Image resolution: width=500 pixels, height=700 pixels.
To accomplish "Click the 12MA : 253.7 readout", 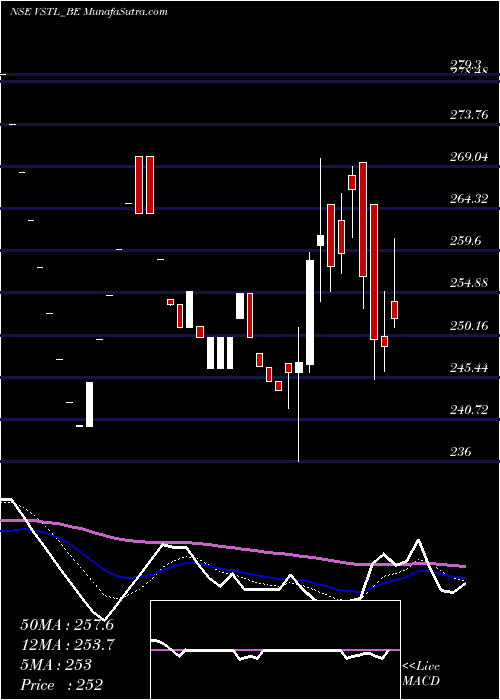I will click(x=68, y=645).
